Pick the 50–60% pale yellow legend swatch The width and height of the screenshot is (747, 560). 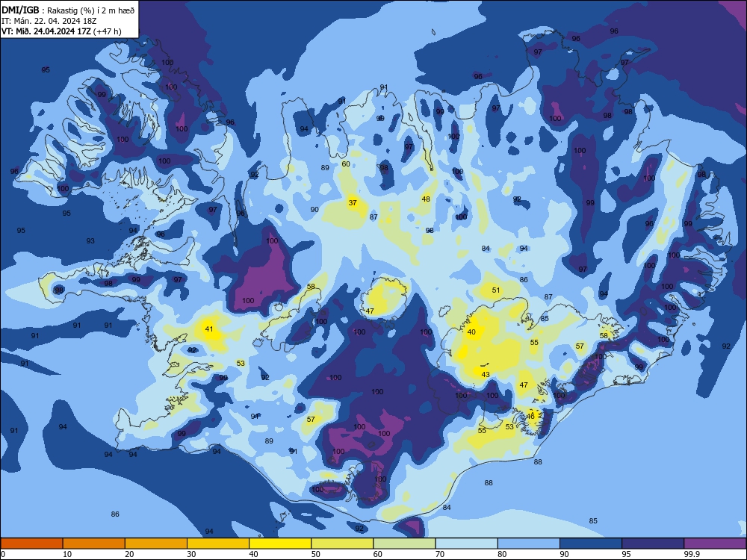[x=342, y=544]
